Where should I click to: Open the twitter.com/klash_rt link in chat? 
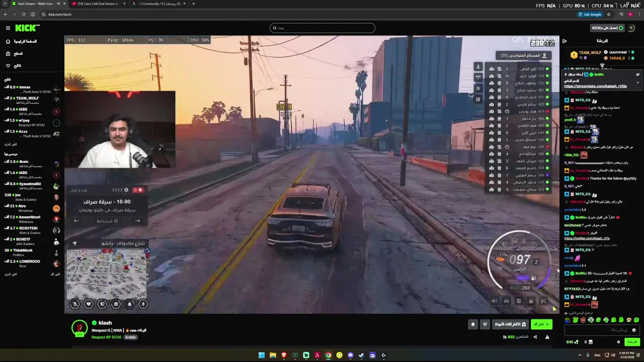coord(587,238)
